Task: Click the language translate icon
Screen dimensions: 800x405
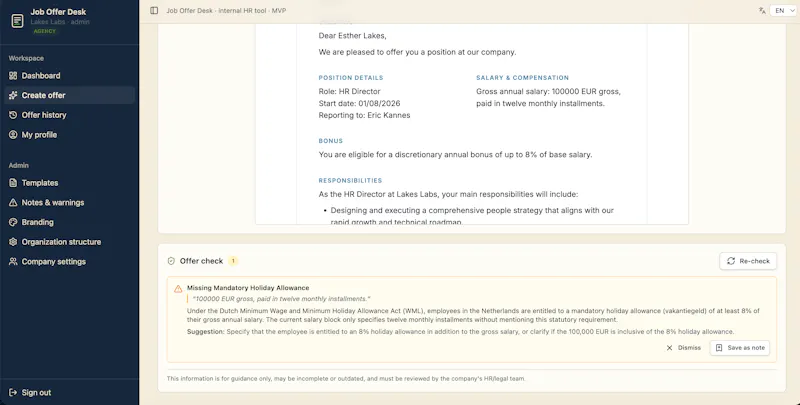Action: click(762, 10)
